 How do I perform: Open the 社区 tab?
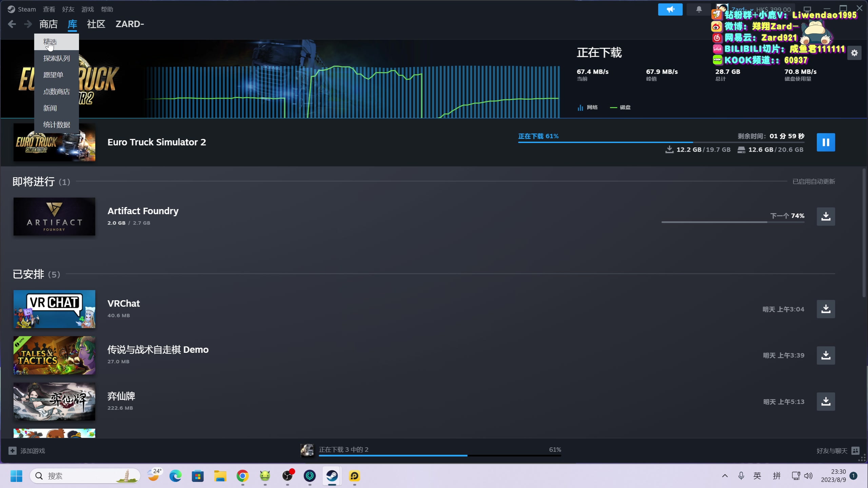click(96, 24)
